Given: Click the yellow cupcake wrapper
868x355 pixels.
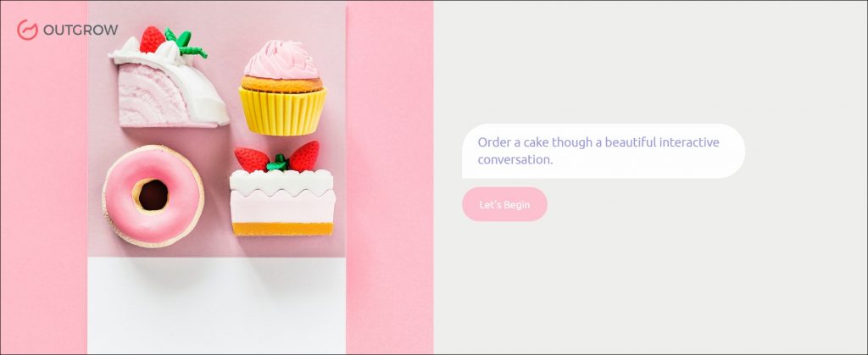Looking at the screenshot, I should point(282,111).
